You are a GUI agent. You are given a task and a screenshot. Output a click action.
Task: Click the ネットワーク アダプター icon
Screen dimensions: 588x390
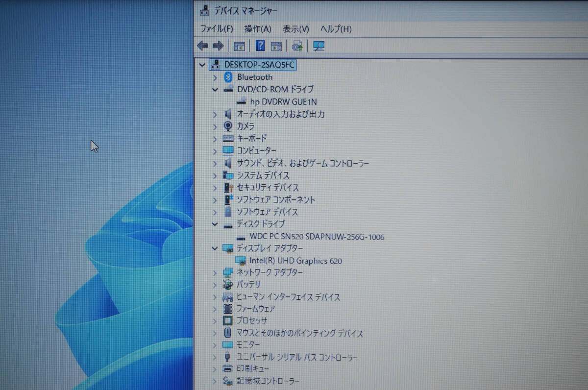coord(228,272)
